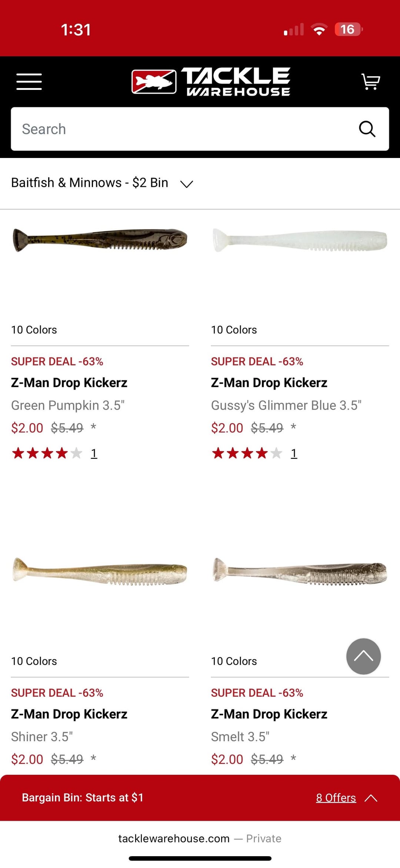
Task: View the Gussy's Glimmer Blue lure image
Action: [300, 240]
